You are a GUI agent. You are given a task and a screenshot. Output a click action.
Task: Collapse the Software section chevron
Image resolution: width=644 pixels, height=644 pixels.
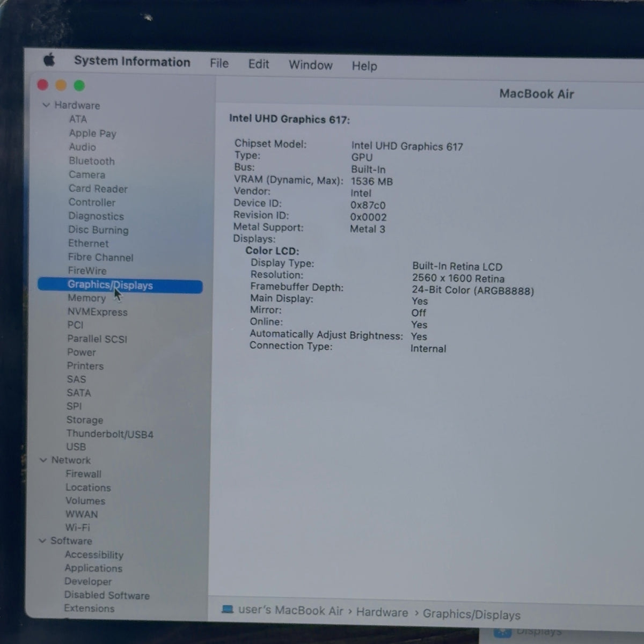pos(42,540)
